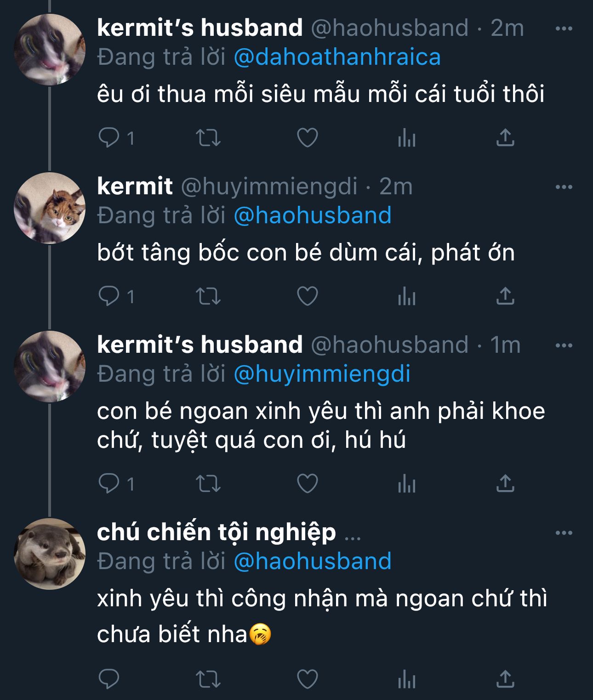
Task: Open more options on the first kermit's husband tweet
Action: pos(564,28)
